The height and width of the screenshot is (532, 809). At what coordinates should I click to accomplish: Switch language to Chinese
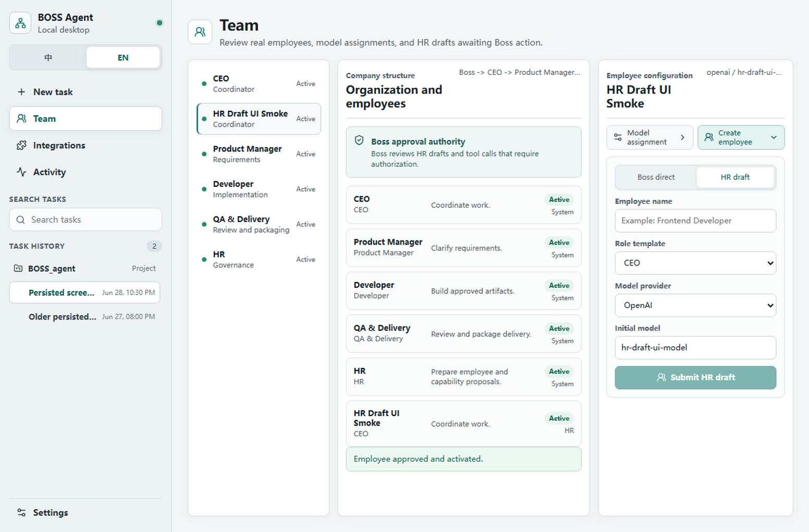[48, 57]
